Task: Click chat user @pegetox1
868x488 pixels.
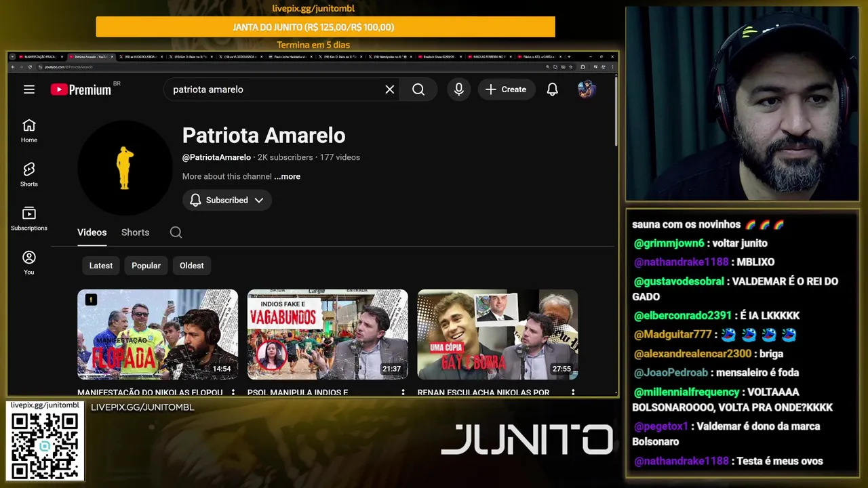Action: 660,426
